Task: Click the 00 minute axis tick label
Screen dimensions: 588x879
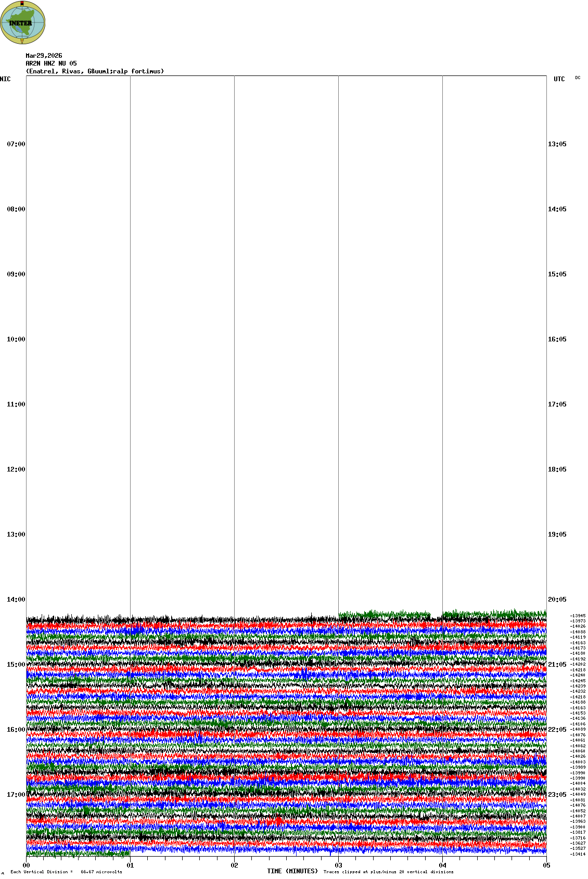Action: point(26,865)
